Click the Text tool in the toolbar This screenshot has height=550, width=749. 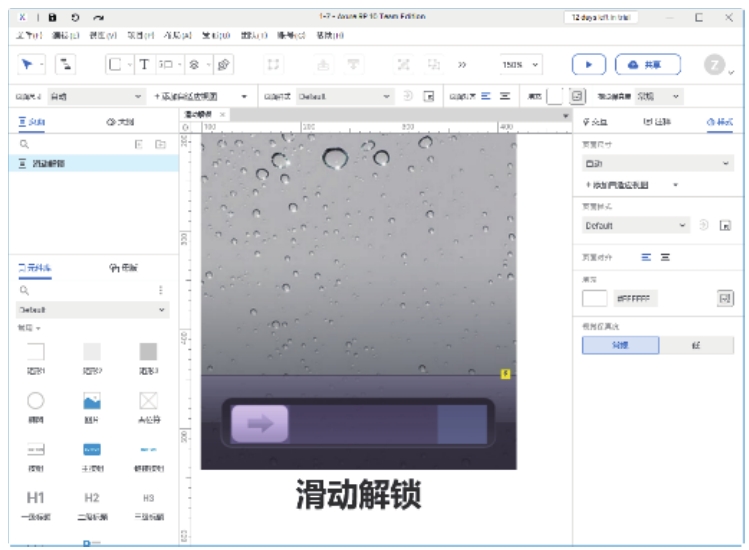[x=143, y=64]
